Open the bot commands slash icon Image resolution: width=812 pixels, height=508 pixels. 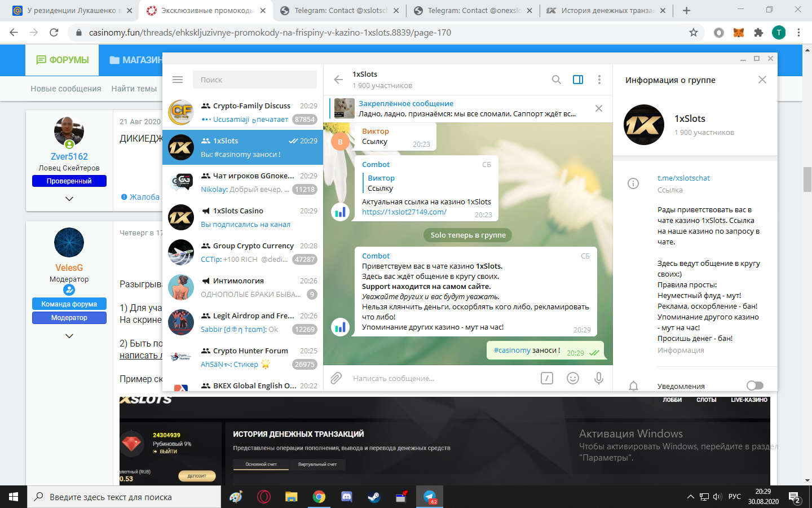(x=547, y=378)
